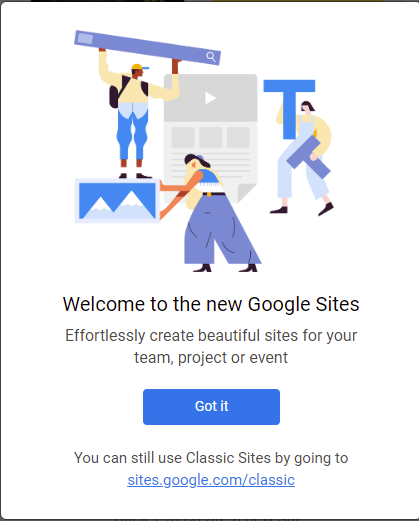419x521 pixels.
Task: Click the first gray square in the illustrated page
Action: pos(183,137)
